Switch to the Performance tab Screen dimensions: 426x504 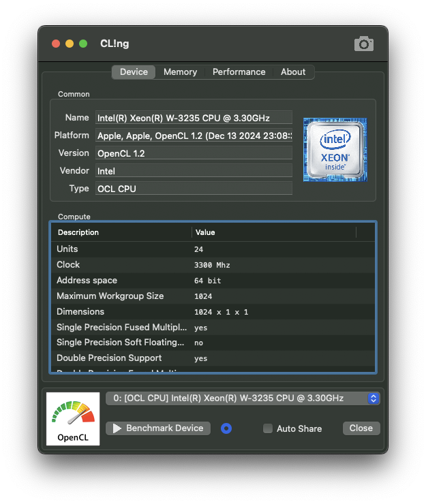(x=239, y=72)
